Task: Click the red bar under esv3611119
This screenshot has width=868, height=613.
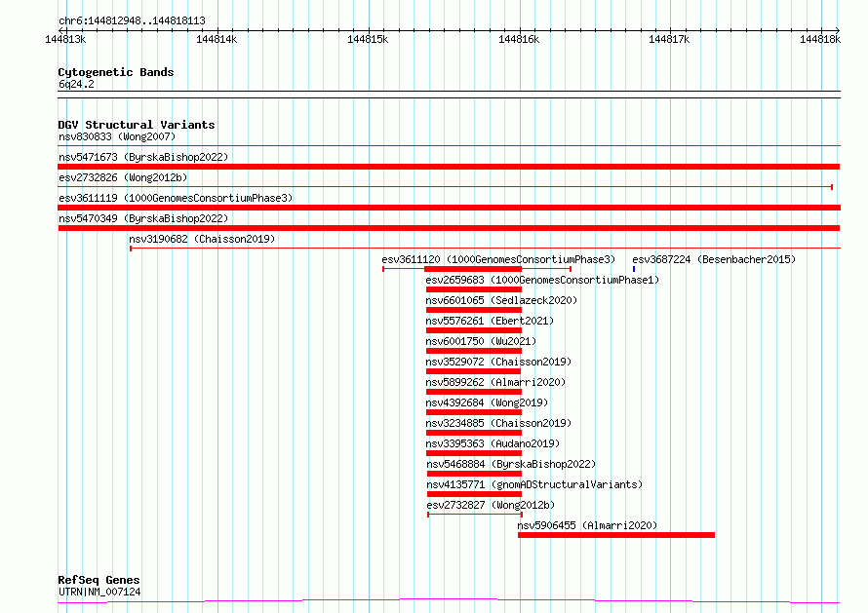Action: pyautogui.click(x=449, y=208)
